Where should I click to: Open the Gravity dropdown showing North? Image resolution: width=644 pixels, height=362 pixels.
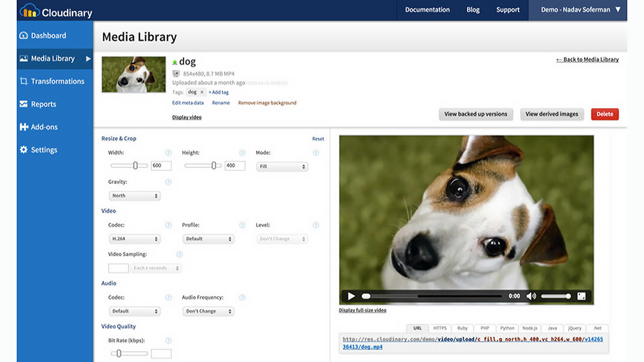[135, 196]
